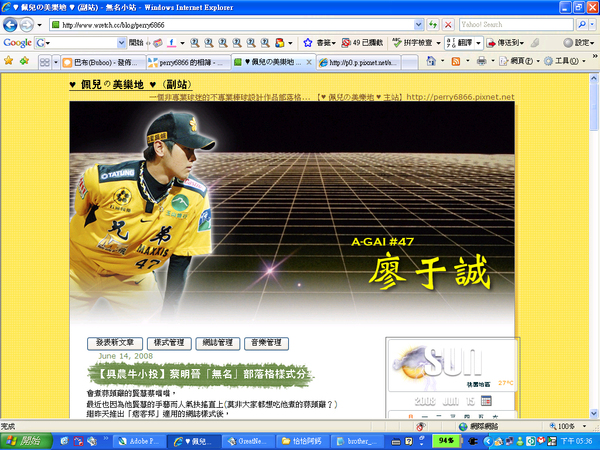Open the 【興農牛小投】蔡明晉 post title
The image size is (600, 450).
pos(202,374)
